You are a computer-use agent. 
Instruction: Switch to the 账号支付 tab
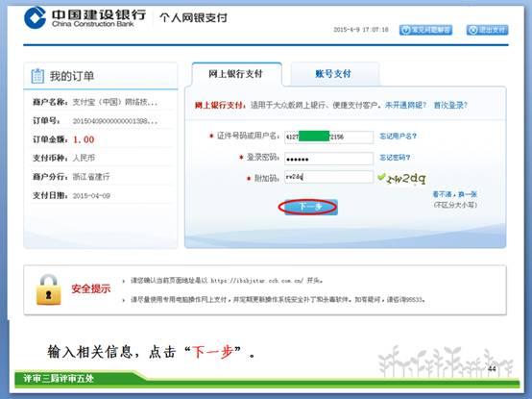click(x=334, y=74)
